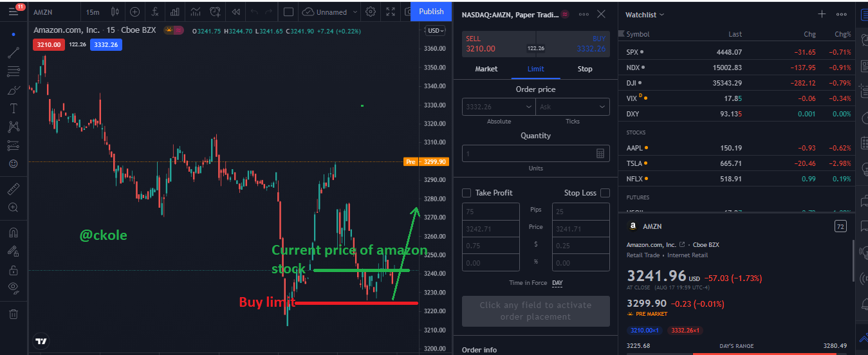Toggle stay in drawing mode pencil-lock
868x355 pixels.
click(x=14, y=251)
